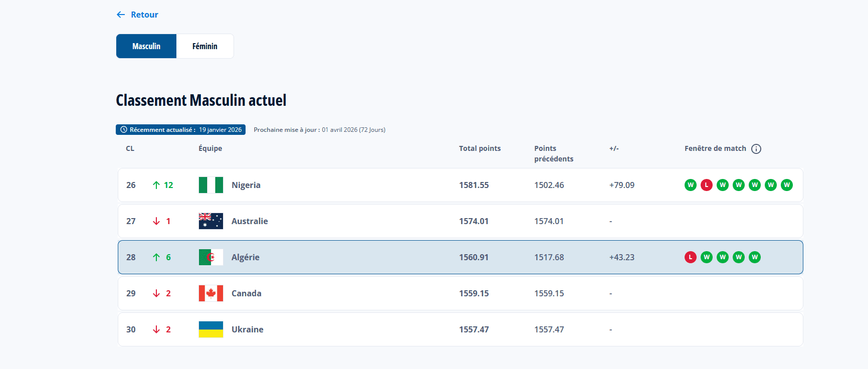This screenshot has height=369, width=868.
Task: Click the Ukraine flag icon
Action: pyautogui.click(x=211, y=329)
